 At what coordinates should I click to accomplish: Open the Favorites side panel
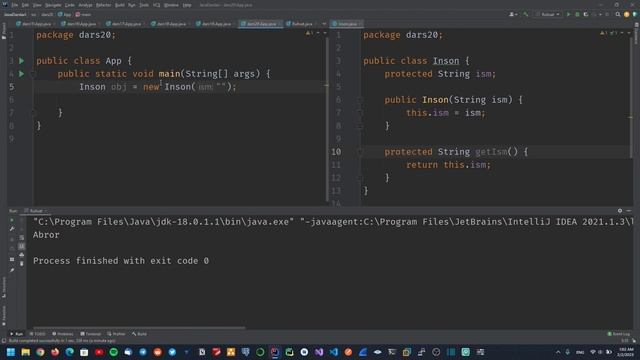point(4,315)
